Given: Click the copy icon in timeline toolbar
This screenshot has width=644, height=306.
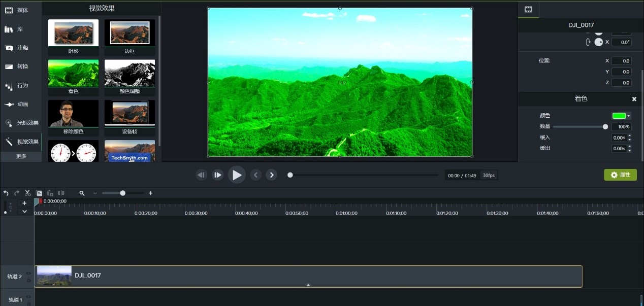Looking at the screenshot, I should 39,193.
